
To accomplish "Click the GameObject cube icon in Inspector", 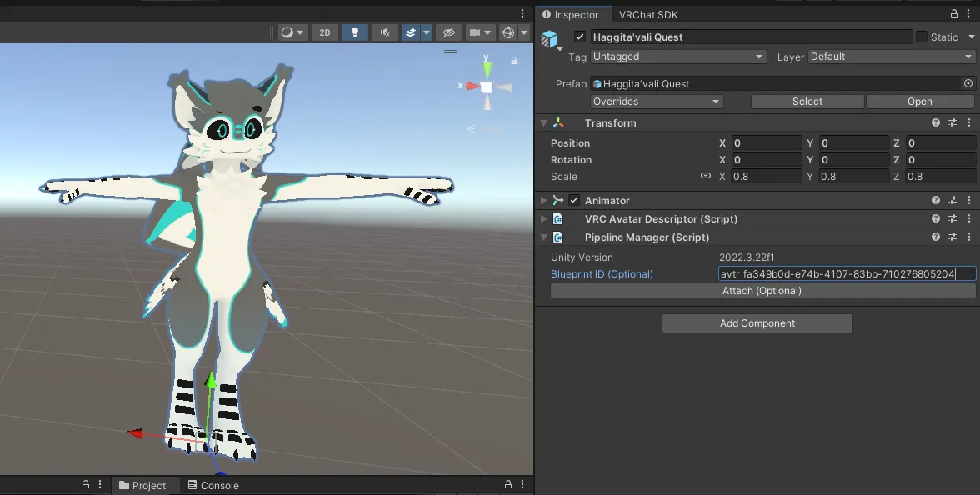I will point(549,38).
